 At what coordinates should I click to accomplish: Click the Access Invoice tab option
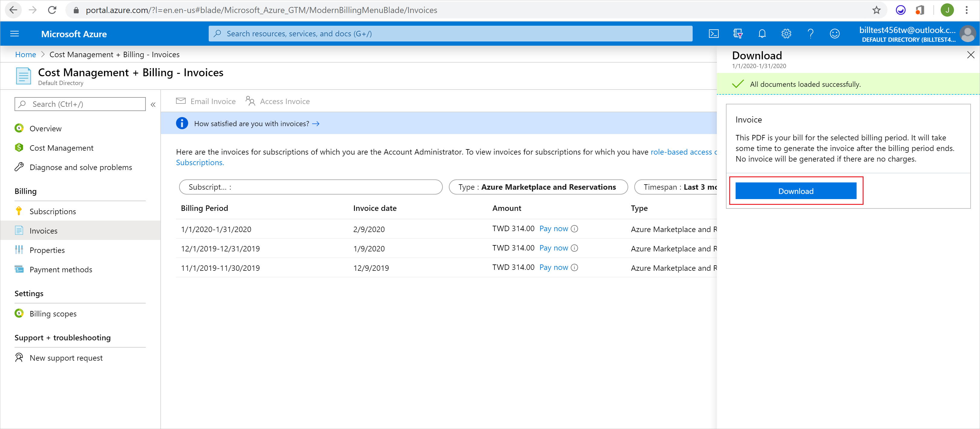point(279,101)
